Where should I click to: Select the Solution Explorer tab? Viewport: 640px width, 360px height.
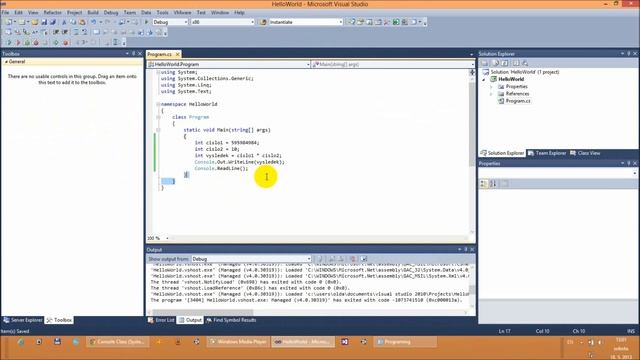(x=502, y=153)
